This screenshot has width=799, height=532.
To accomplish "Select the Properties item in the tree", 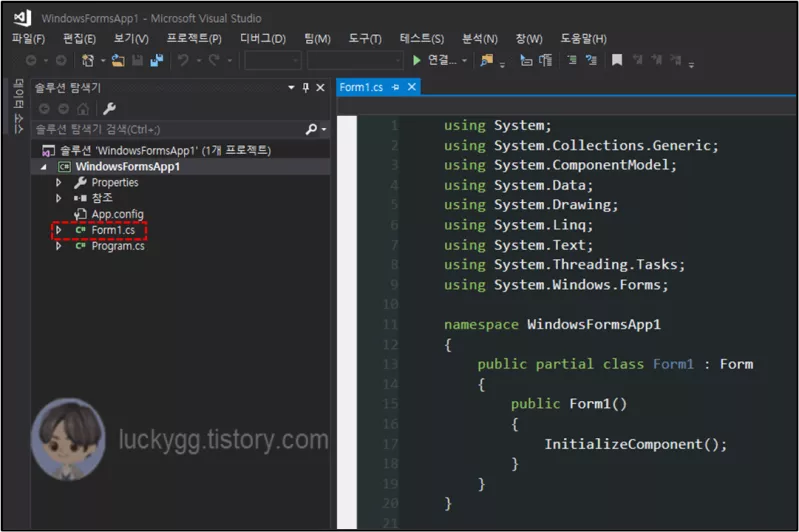I will 115,182.
